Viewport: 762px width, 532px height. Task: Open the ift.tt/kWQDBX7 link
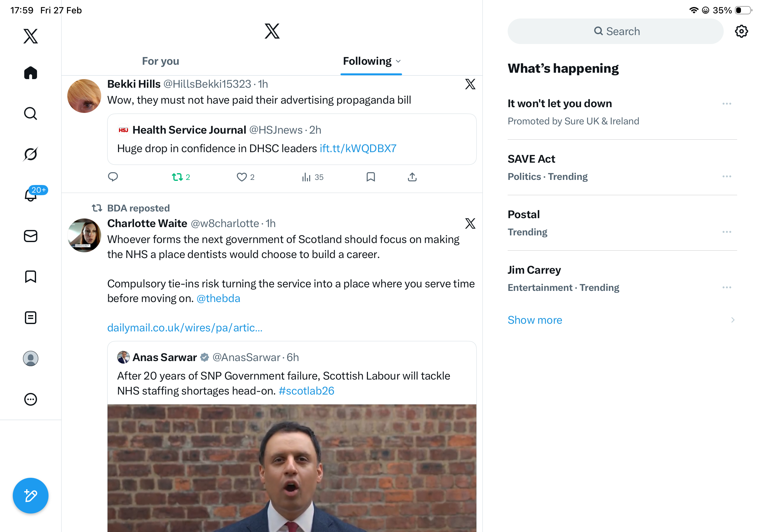click(358, 149)
